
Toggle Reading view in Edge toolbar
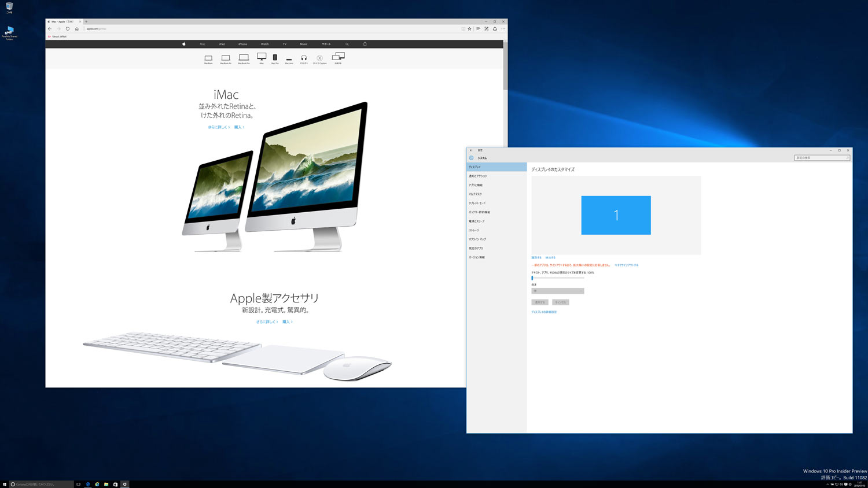tap(463, 29)
